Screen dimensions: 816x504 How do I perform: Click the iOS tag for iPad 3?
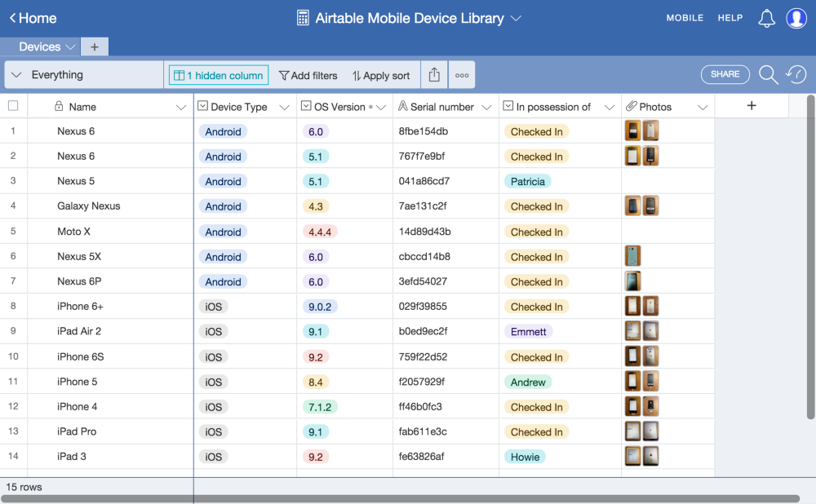point(213,458)
